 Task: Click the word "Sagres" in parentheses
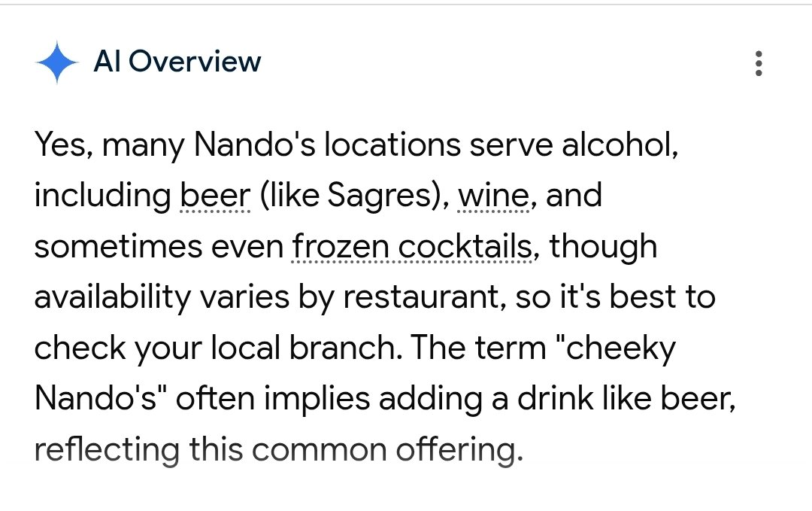tap(383, 196)
